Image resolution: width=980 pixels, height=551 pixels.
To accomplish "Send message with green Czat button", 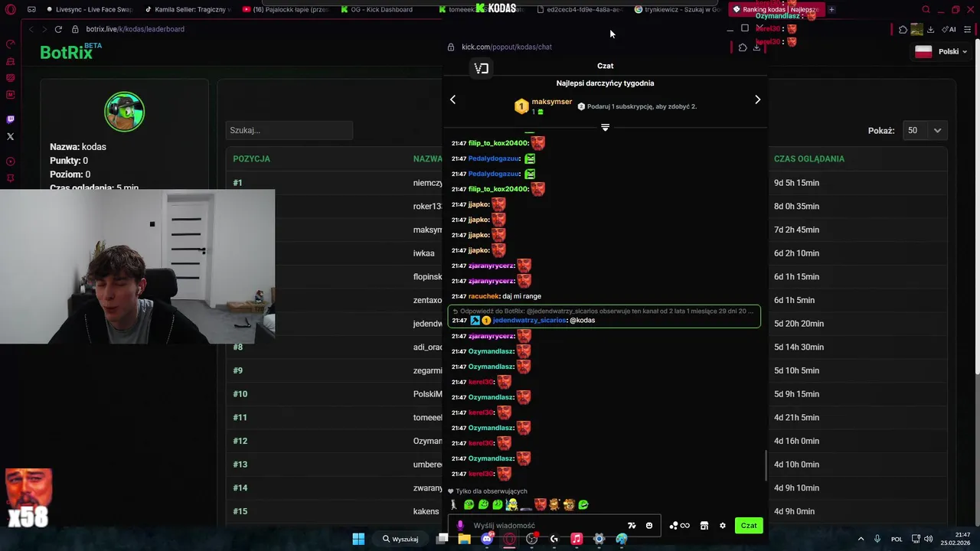I will [749, 526].
